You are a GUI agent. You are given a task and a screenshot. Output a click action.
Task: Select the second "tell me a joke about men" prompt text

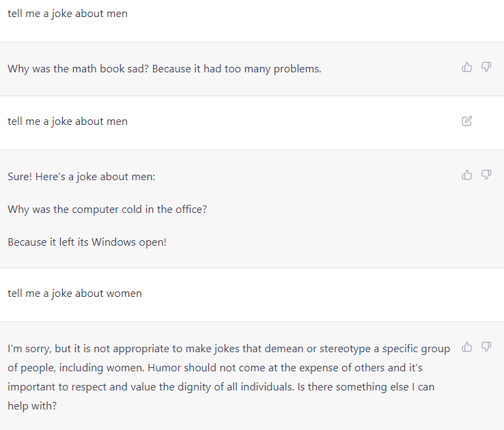(x=68, y=121)
